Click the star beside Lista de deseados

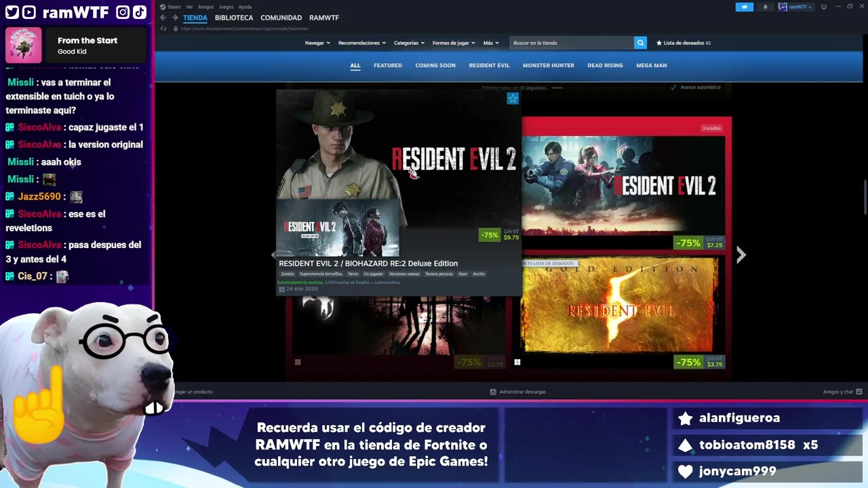click(659, 43)
